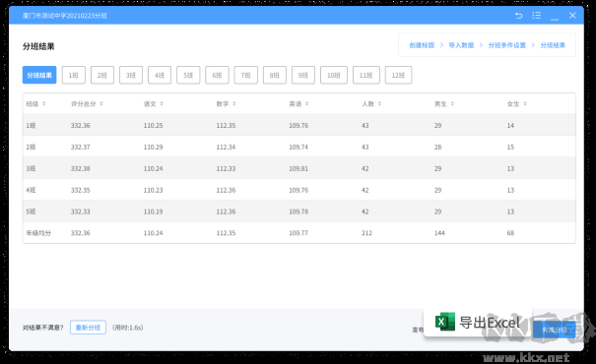Image resolution: width=596 pixels, height=364 pixels.
Task: Sort by 男生 column sort arrows
Action: (x=452, y=104)
